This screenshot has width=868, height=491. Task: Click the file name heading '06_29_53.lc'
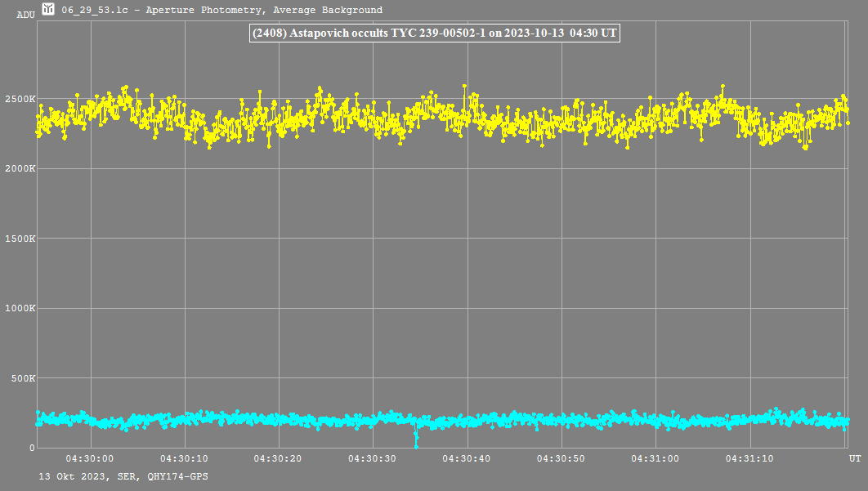click(x=92, y=10)
